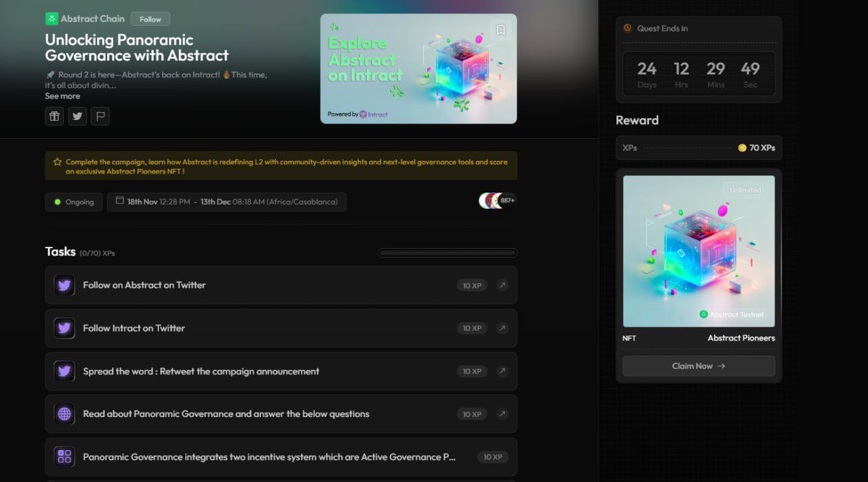
Task: Open external link arrow for Read about Panoramic
Action: click(502, 414)
